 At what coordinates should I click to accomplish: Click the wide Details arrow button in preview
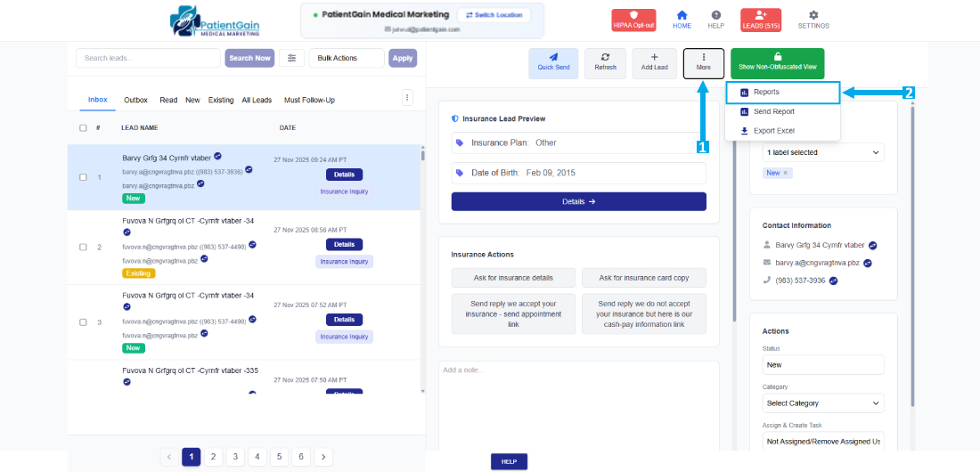[x=579, y=201]
